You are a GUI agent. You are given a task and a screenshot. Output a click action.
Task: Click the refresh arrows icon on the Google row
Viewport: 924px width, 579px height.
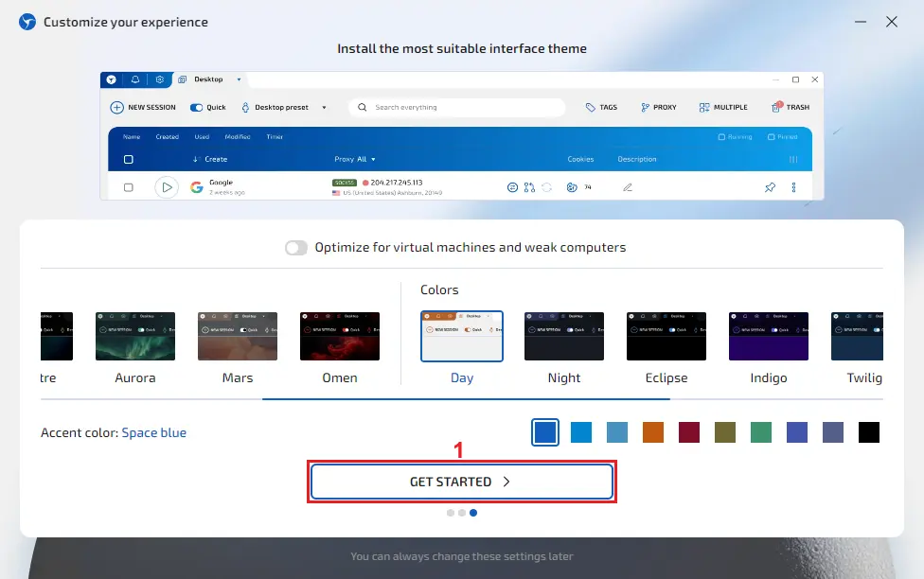point(547,187)
